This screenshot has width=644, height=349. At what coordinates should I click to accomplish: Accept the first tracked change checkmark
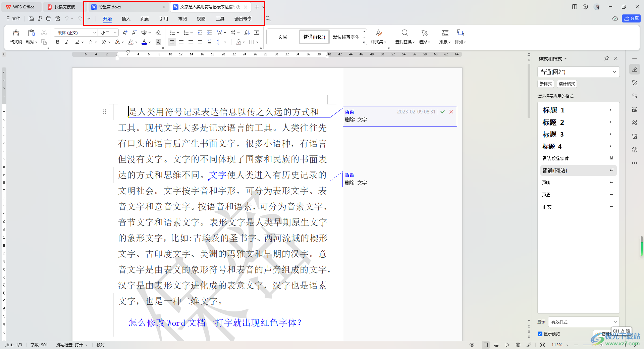pos(443,112)
